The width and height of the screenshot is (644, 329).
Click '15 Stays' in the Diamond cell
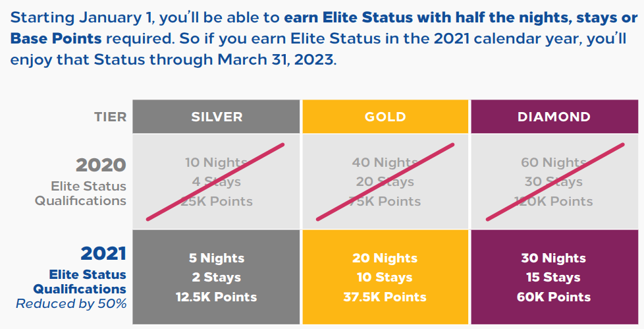click(x=554, y=277)
